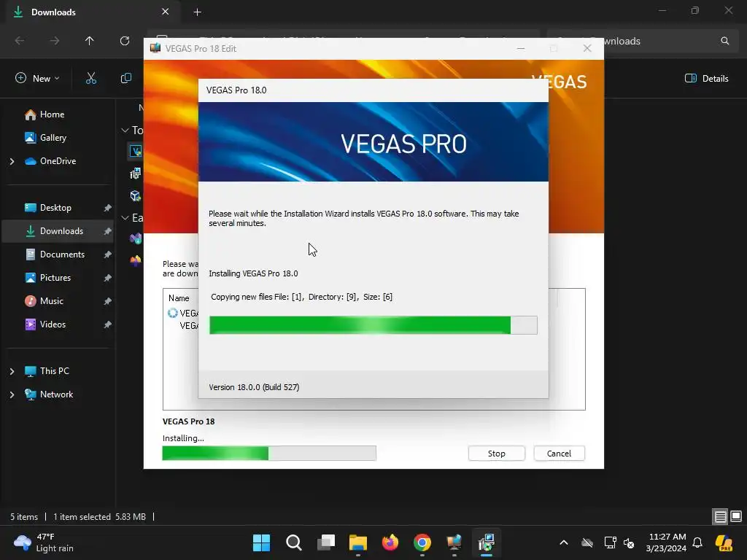Unpin Desktop using its pin icon
747x560 pixels.
(x=108, y=208)
